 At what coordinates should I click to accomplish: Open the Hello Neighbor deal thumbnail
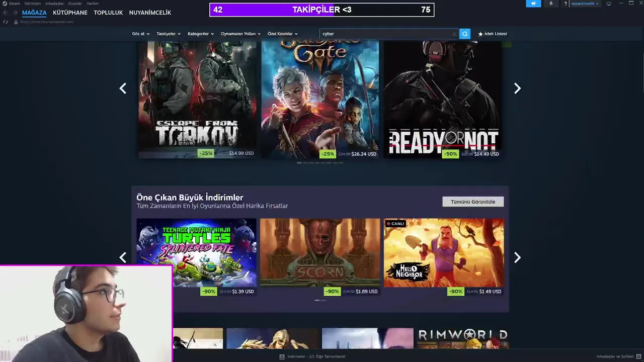click(444, 252)
